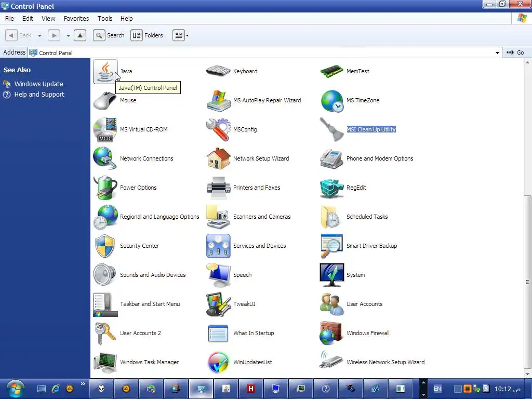Open Internet Explorer from quick launch

(x=55, y=389)
